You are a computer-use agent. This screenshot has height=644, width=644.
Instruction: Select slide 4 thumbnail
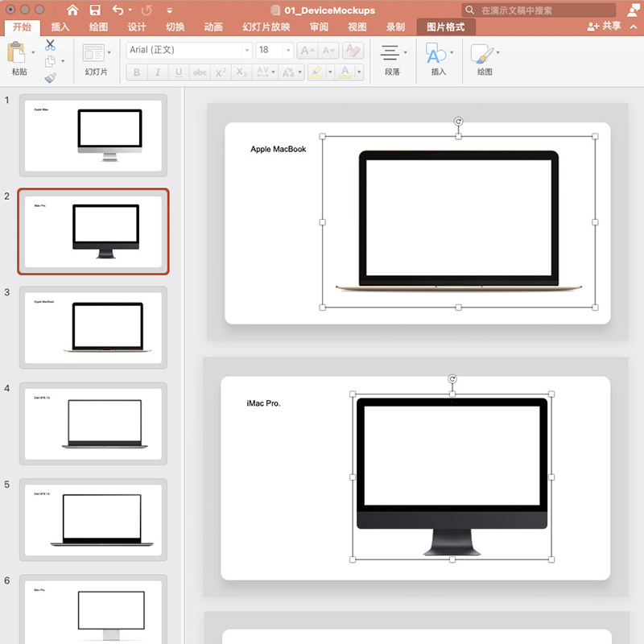click(93, 424)
